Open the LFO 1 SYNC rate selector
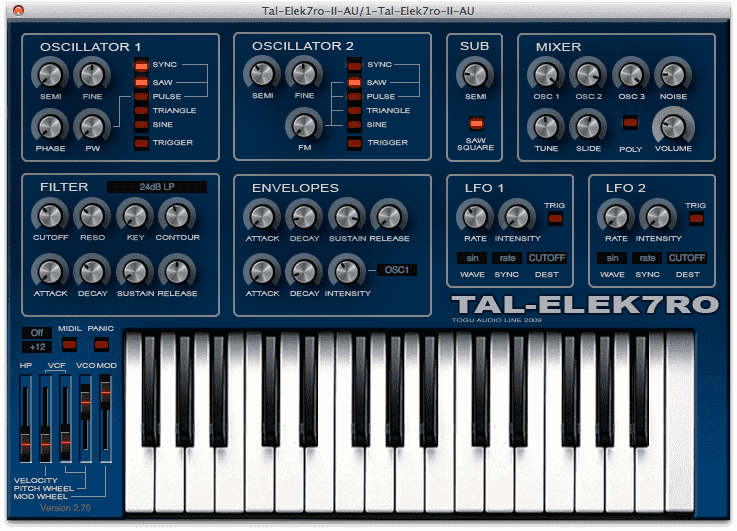The image size is (737, 531). pyautogui.click(x=507, y=258)
